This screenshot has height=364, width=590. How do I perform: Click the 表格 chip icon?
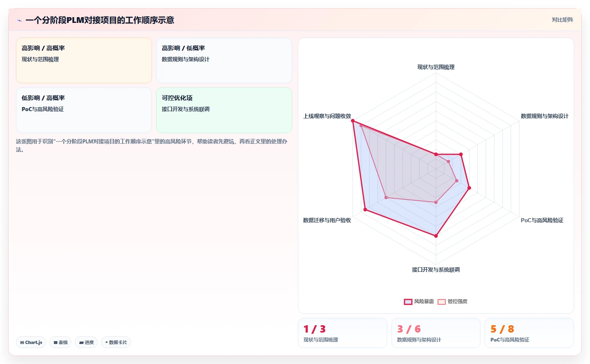click(56, 343)
